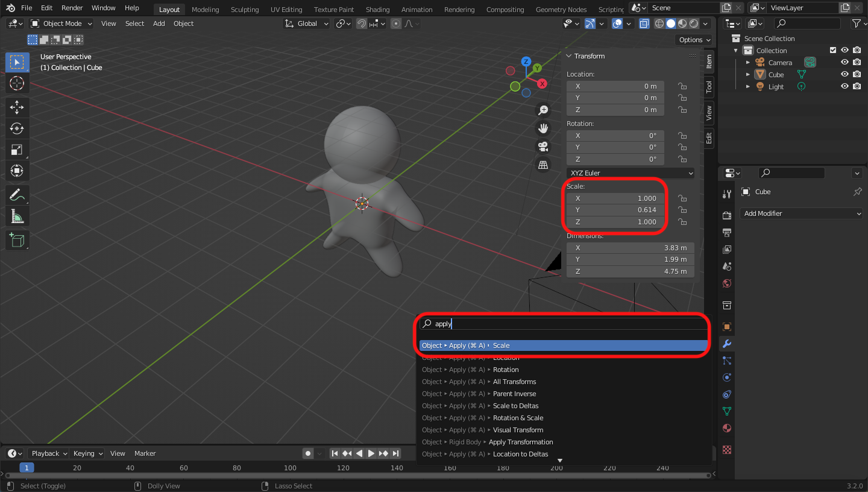Image resolution: width=868 pixels, height=492 pixels.
Task: Open the Particles properties tab icon
Action: tap(727, 361)
